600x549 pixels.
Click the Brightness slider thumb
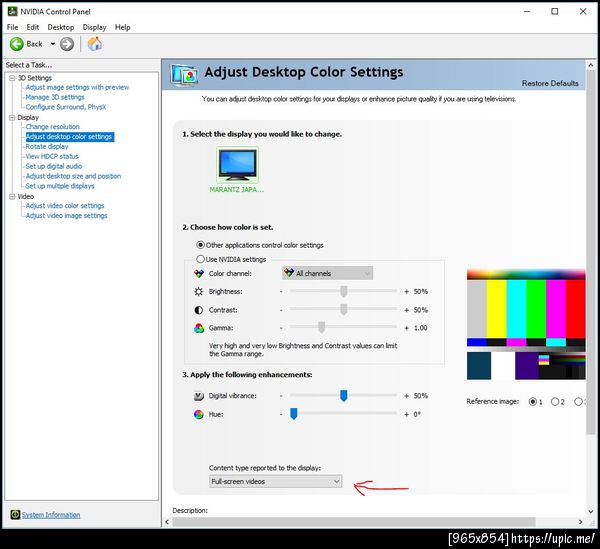(x=344, y=291)
